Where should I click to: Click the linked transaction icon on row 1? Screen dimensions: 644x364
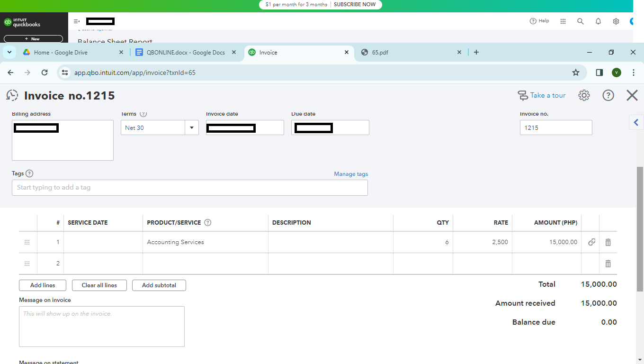coord(591,242)
